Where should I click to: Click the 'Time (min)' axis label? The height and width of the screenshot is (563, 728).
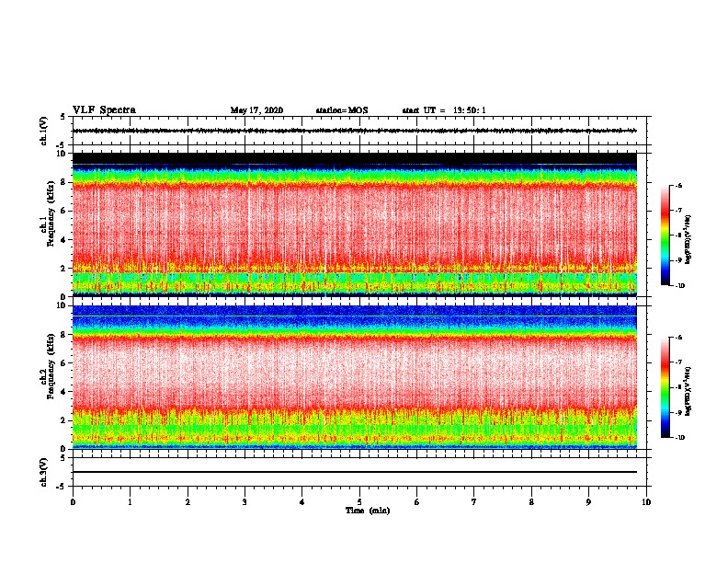368,511
